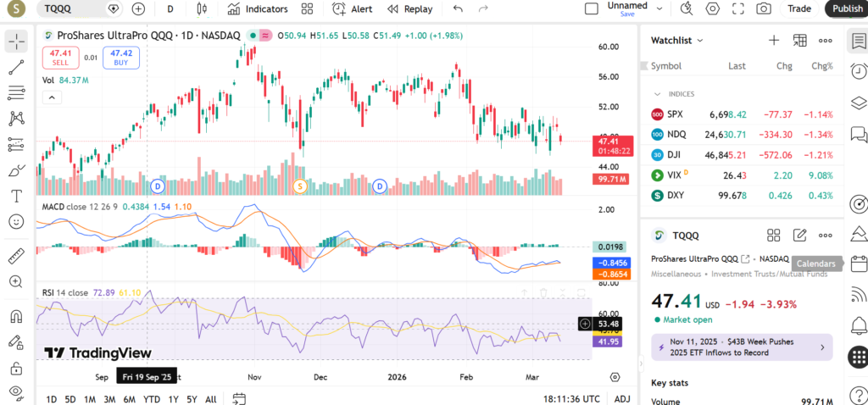Viewport: 868px width, 405px height.
Task: Toggle the lock all drawings icon
Action: (x=16, y=369)
